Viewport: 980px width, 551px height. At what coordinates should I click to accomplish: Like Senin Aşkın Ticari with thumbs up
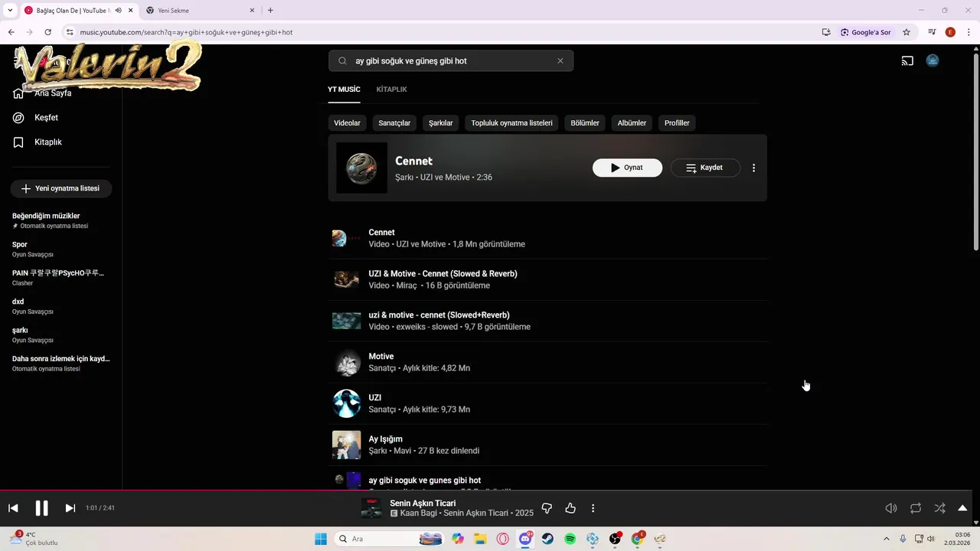coord(570,508)
